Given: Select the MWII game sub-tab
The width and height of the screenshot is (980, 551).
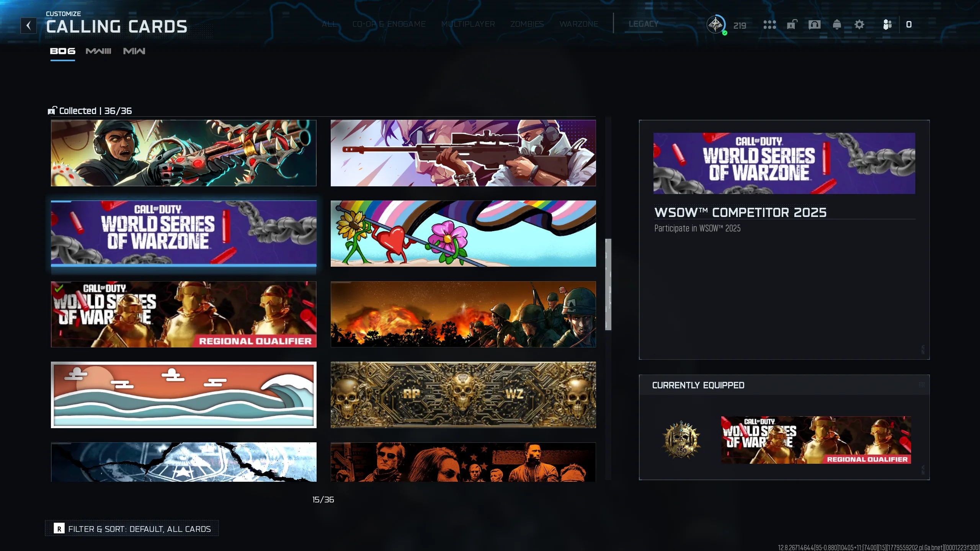Looking at the screenshot, I should 134,51.
